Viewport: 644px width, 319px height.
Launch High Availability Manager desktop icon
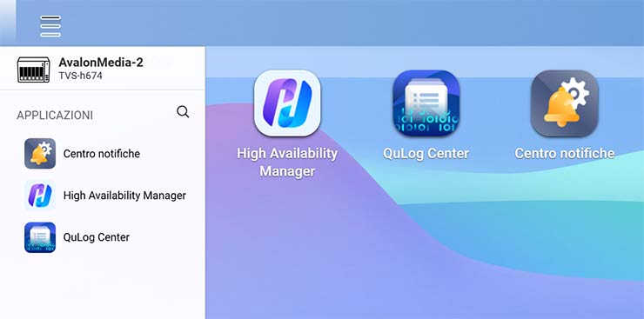(287, 103)
